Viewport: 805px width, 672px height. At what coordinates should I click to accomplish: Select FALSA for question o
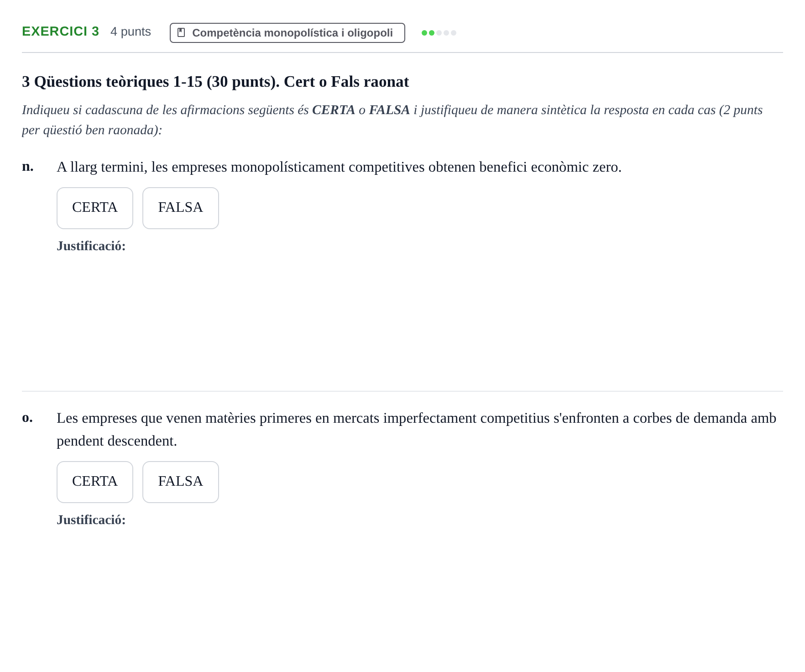(x=181, y=482)
